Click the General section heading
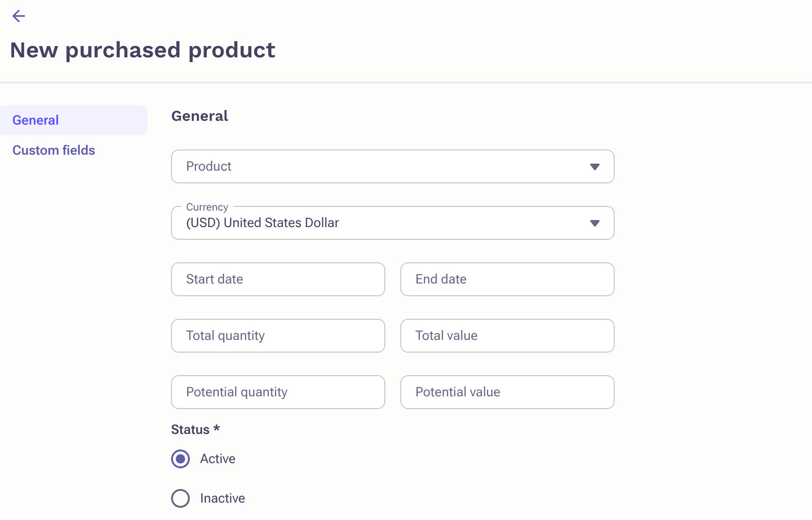 pos(200,116)
